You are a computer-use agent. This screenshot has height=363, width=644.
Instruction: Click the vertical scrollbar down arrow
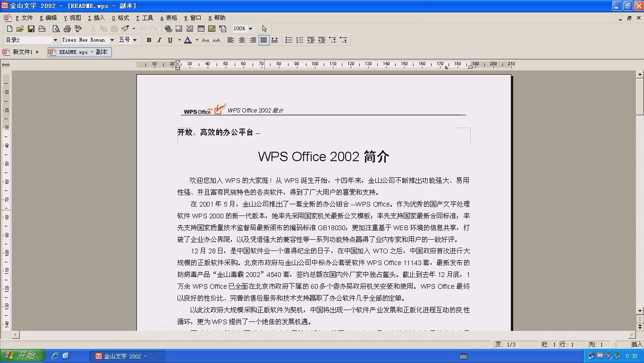640,311
